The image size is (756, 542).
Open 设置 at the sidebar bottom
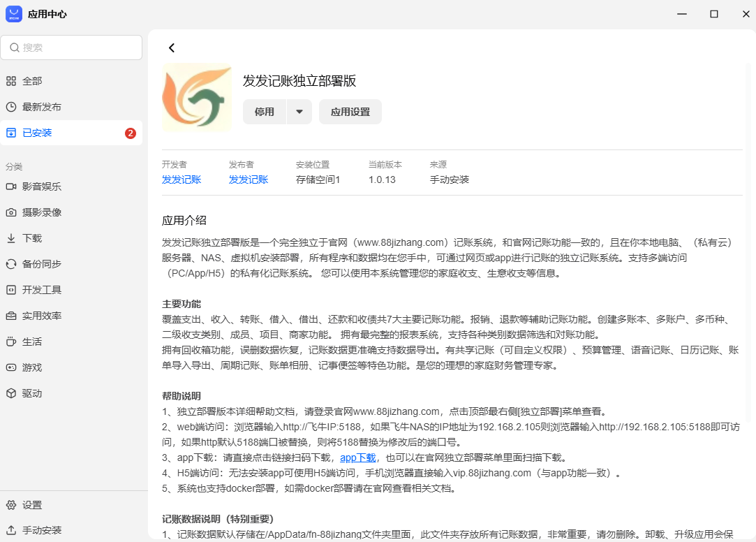click(71, 505)
